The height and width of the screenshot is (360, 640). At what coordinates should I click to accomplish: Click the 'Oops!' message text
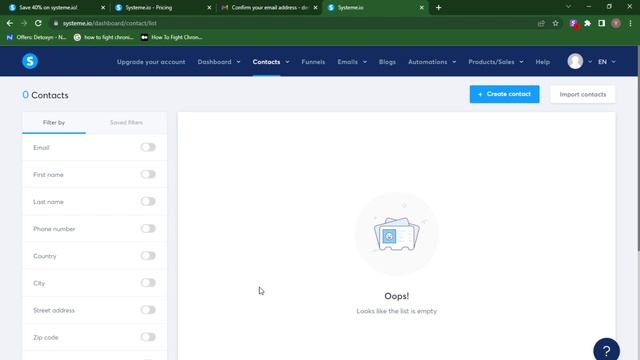coord(396,296)
